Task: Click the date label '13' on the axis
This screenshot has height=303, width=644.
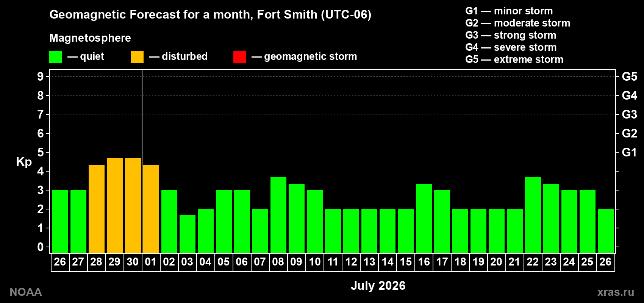Action: [369, 262]
